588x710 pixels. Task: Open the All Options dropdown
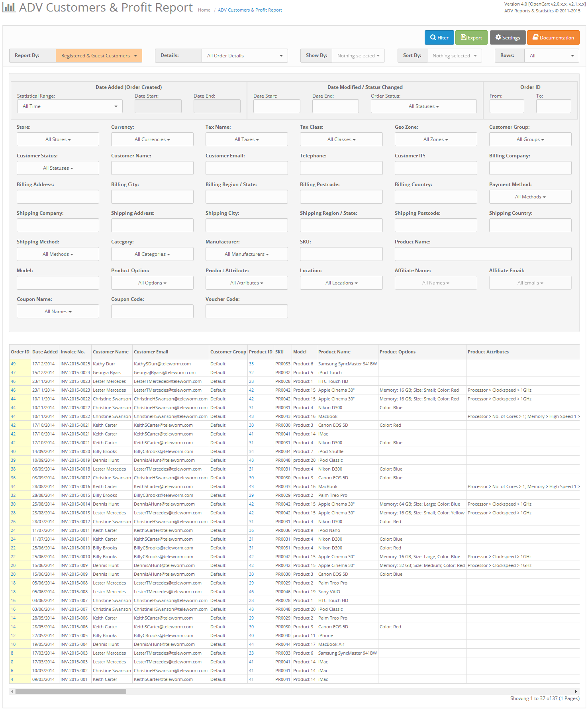(152, 283)
